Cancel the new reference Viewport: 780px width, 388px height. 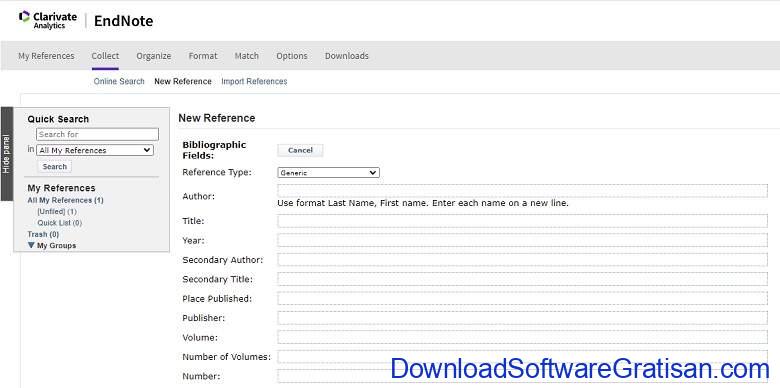click(x=300, y=150)
